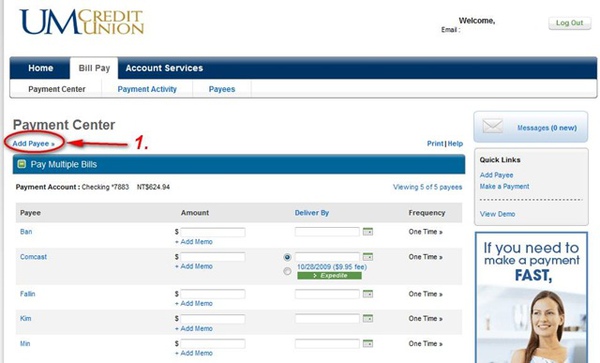Open calendar icon for Min delivery date
Viewport: 600px width, 363px height.
click(368, 343)
